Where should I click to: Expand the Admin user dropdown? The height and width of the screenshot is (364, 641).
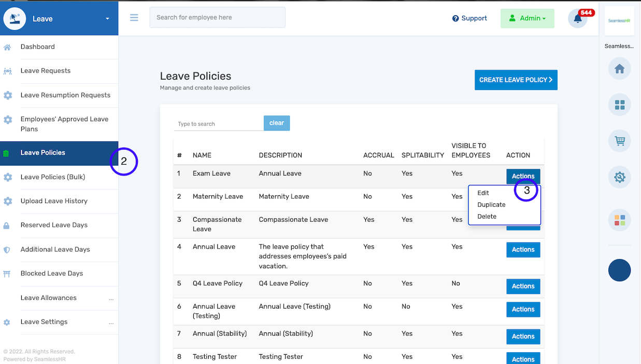pos(527,18)
